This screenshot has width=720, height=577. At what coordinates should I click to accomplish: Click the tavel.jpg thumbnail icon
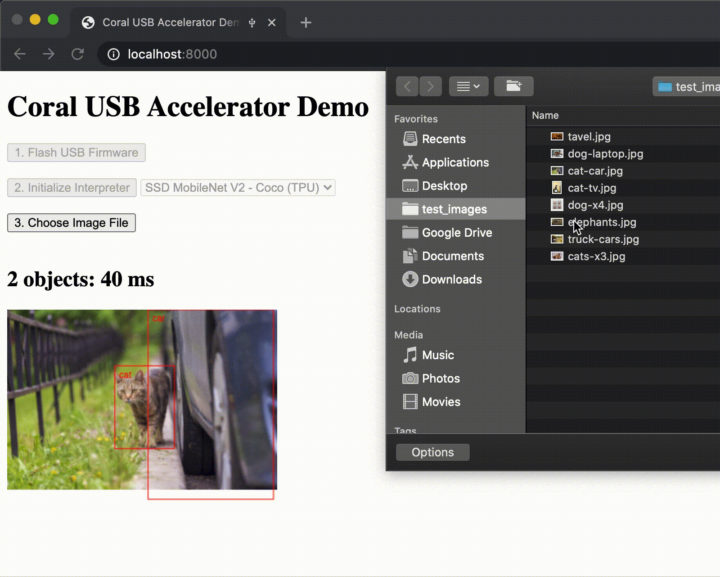click(x=557, y=136)
